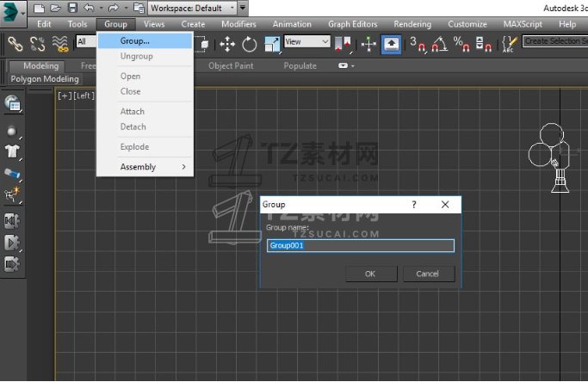The height and width of the screenshot is (382, 588).
Task: Open the MAXScript menu
Action: 523,24
